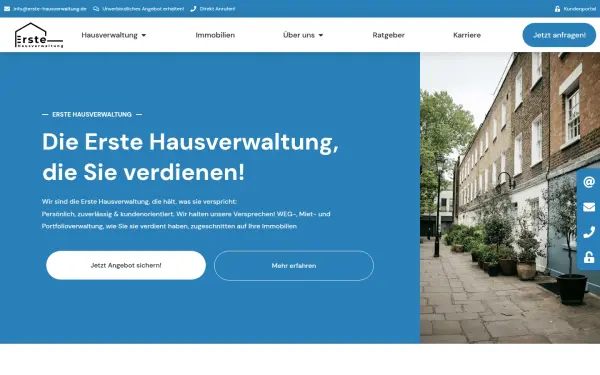The width and height of the screenshot is (600, 375).
Task: Click the Erste Hausverwaltung house logo
Action: click(x=39, y=35)
